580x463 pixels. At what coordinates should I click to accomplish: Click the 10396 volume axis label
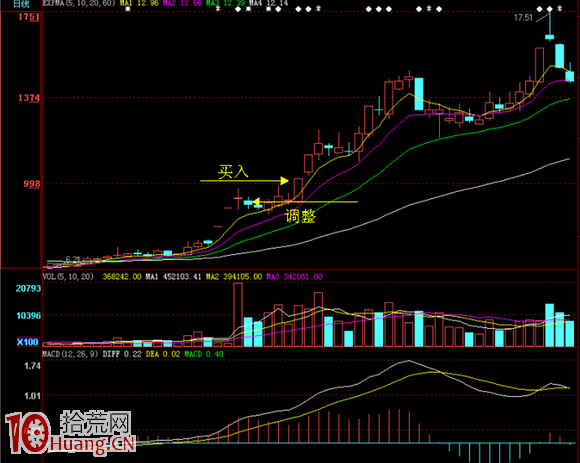[28, 315]
